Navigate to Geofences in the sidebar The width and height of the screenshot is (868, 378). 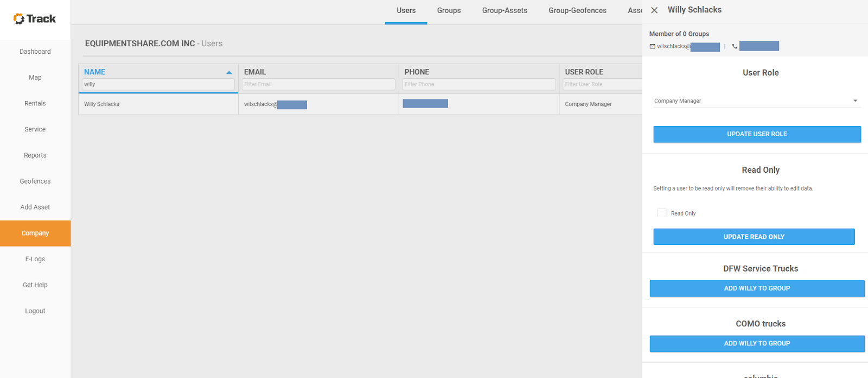click(35, 181)
